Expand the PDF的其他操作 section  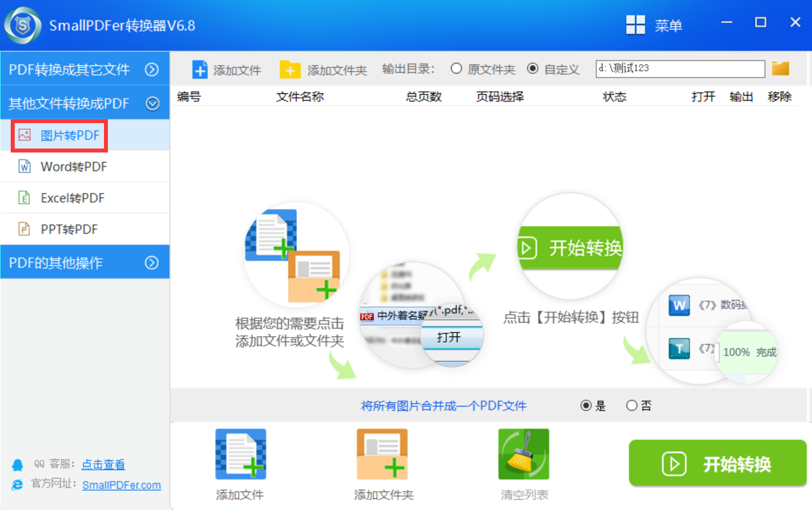(x=151, y=263)
